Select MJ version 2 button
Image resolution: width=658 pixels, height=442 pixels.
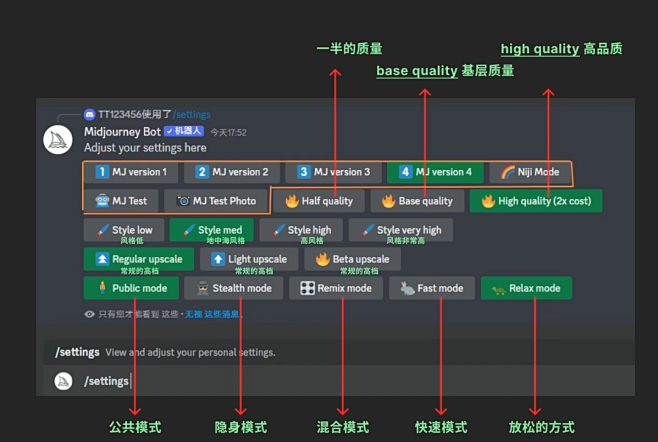pos(232,172)
